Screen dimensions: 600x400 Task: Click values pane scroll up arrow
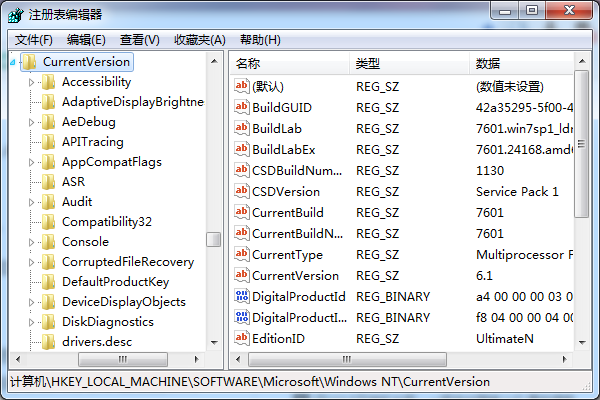(x=582, y=61)
